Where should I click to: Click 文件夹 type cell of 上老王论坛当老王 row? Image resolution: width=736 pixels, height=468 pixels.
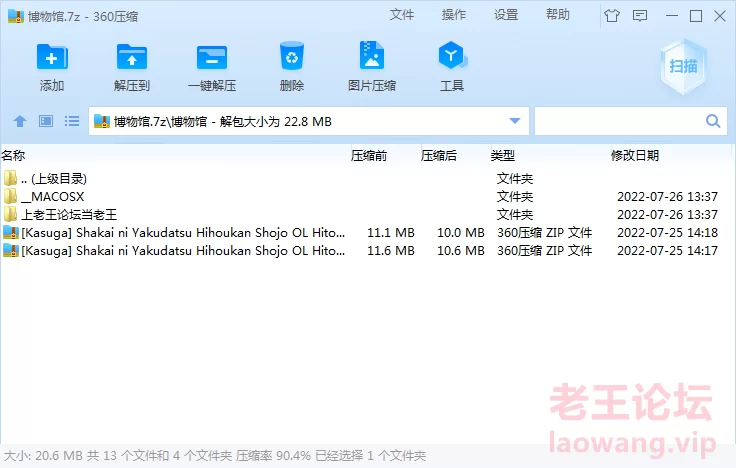[x=515, y=215]
